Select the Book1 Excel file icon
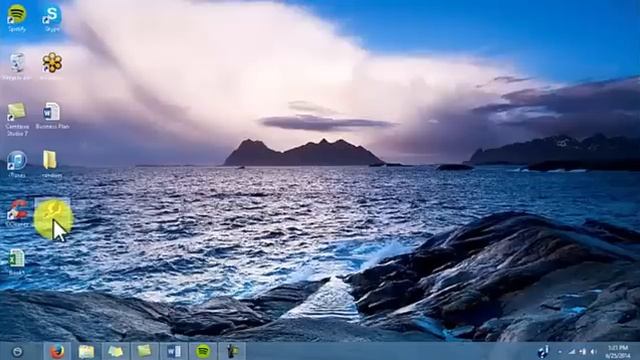The width and height of the screenshot is (640, 360). [17, 262]
